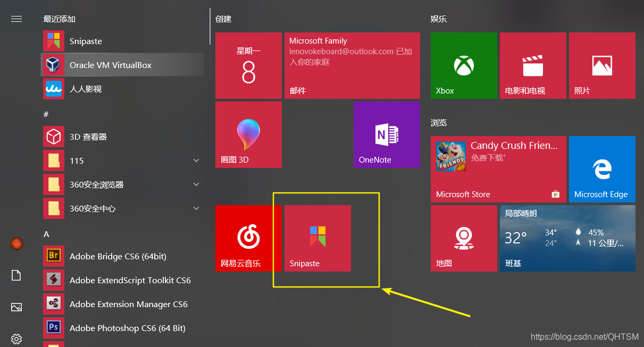Open the weather tile showing 32°
This screenshot has height=347, width=644.
[567, 238]
